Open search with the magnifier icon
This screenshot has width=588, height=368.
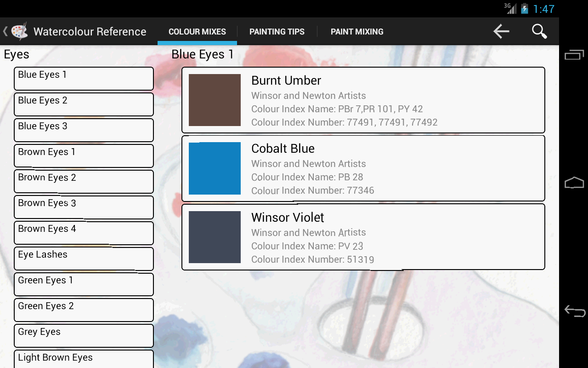point(539,31)
